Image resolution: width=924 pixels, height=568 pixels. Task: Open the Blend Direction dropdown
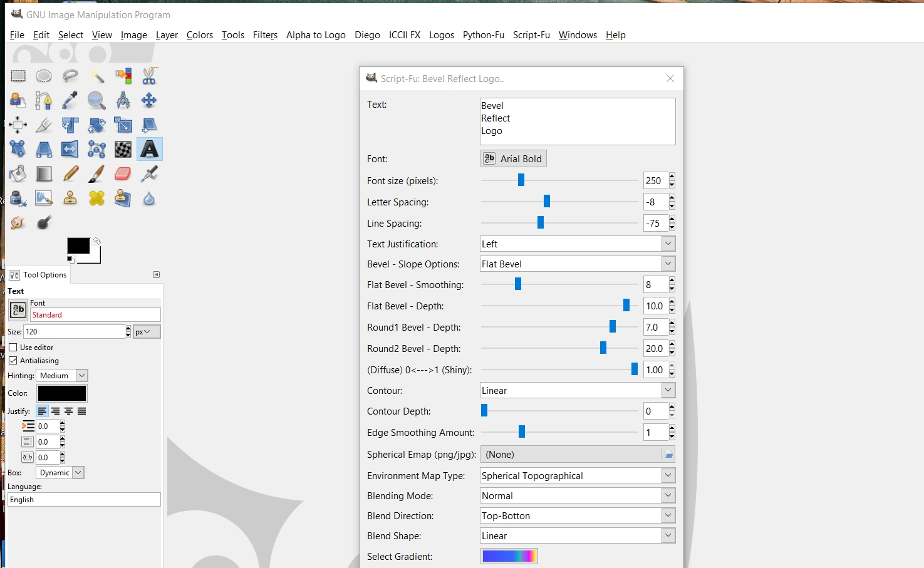(x=578, y=515)
